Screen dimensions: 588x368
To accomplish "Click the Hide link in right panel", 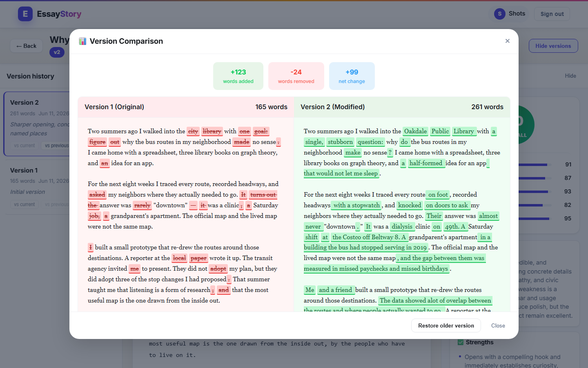I will coord(570,76).
